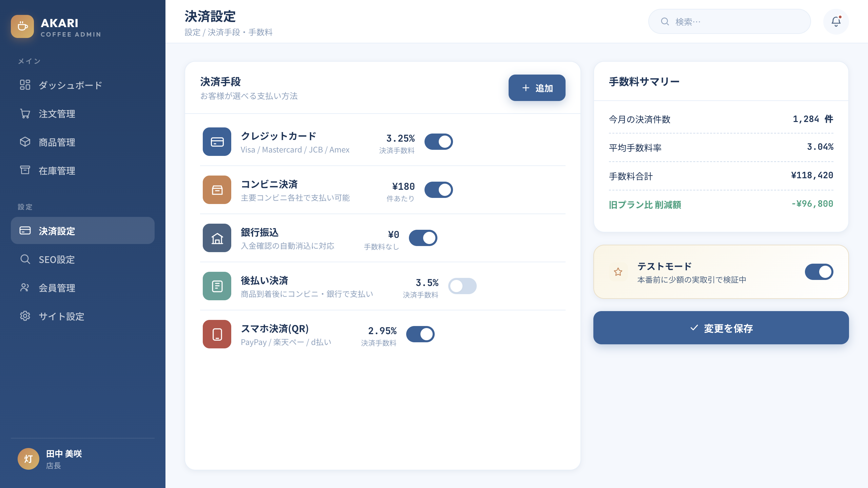The height and width of the screenshot is (488, 868).
Task: Click the 手数料合計 ¥118,420 value
Action: click(x=812, y=175)
